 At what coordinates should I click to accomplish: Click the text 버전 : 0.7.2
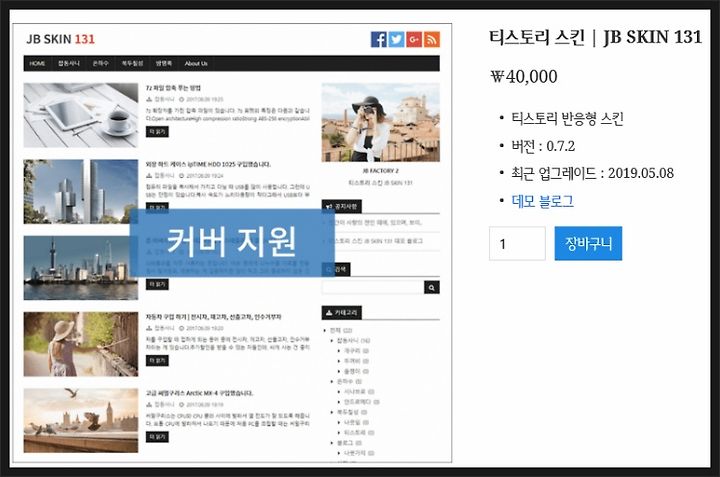pyautogui.click(x=543, y=146)
